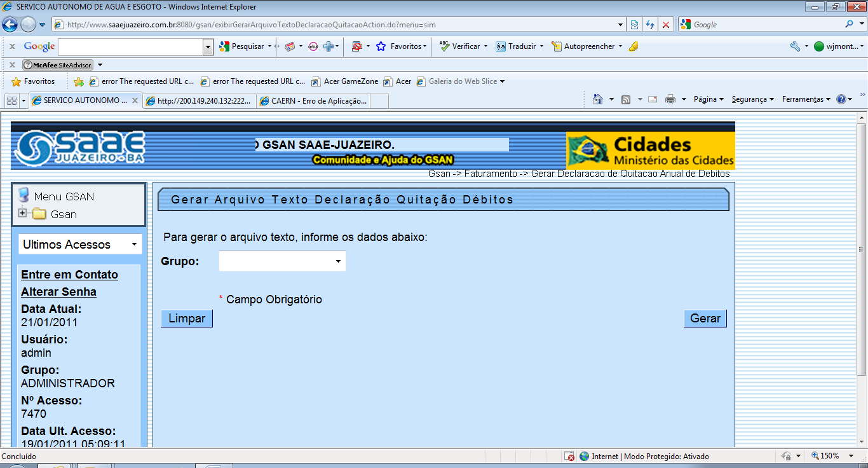Click Entre em Contato link
This screenshot has width=868, height=468.
[x=69, y=275]
